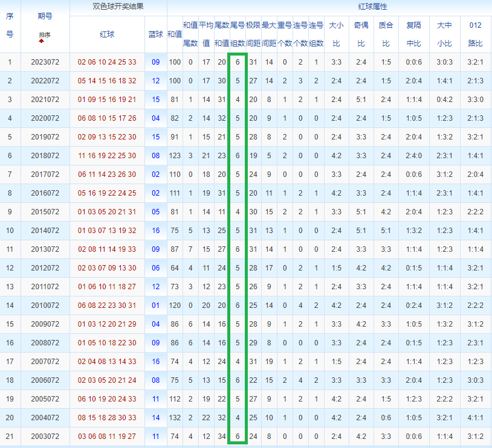Click the 奇偶比 column header

(361, 34)
